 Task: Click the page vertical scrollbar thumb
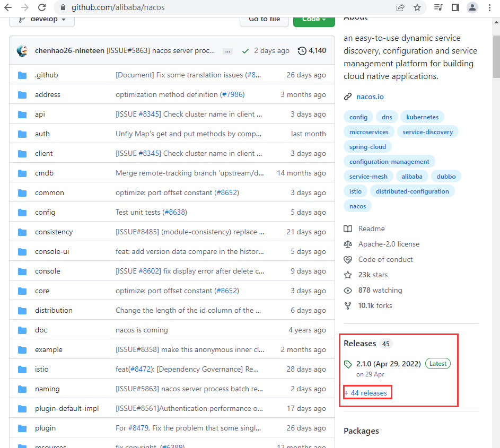click(x=496, y=56)
